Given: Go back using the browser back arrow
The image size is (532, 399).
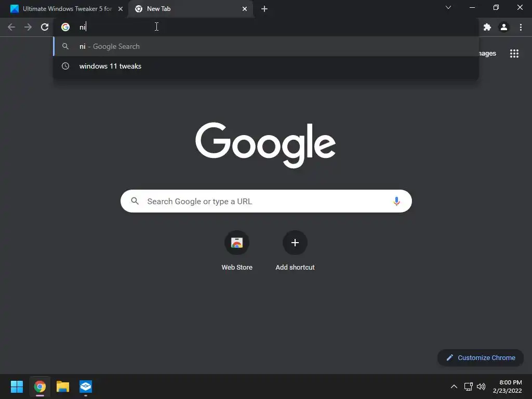Looking at the screenshot, I should (x=11, y=27).
